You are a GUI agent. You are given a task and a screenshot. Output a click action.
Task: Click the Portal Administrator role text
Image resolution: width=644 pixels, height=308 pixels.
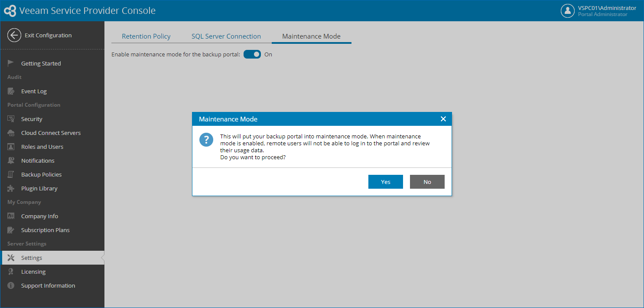click(x=602, y=14)
